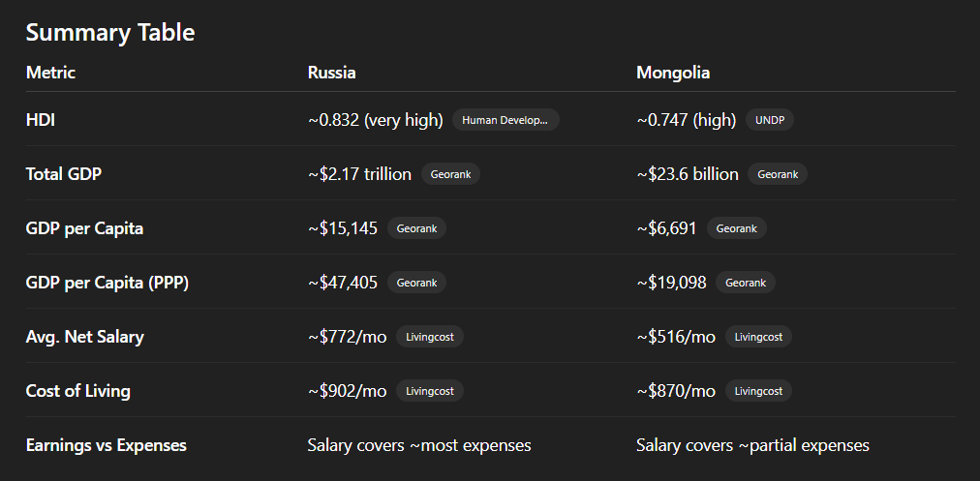980x481 pixels.
Task: Click the ~$23.6 billion value
Action: (688, 174)
